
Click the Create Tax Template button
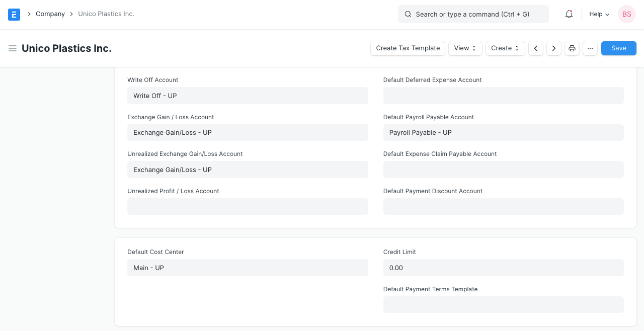[408, 48]
